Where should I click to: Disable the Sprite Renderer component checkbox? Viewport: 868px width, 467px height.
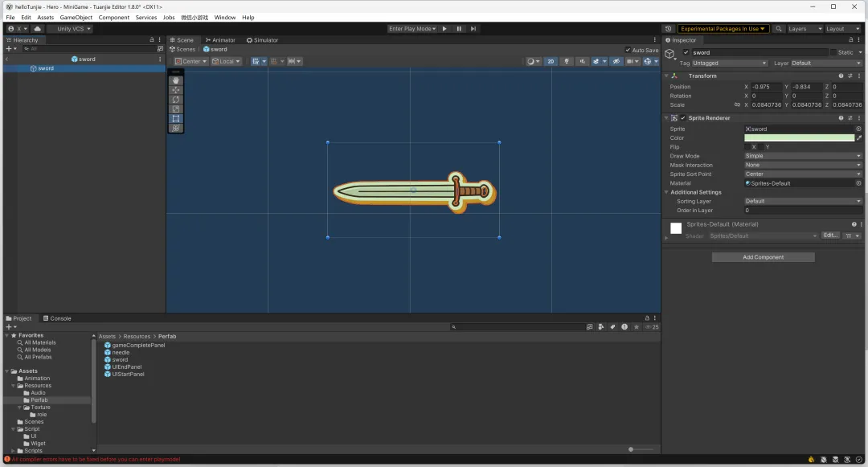[x=683, y=118]
